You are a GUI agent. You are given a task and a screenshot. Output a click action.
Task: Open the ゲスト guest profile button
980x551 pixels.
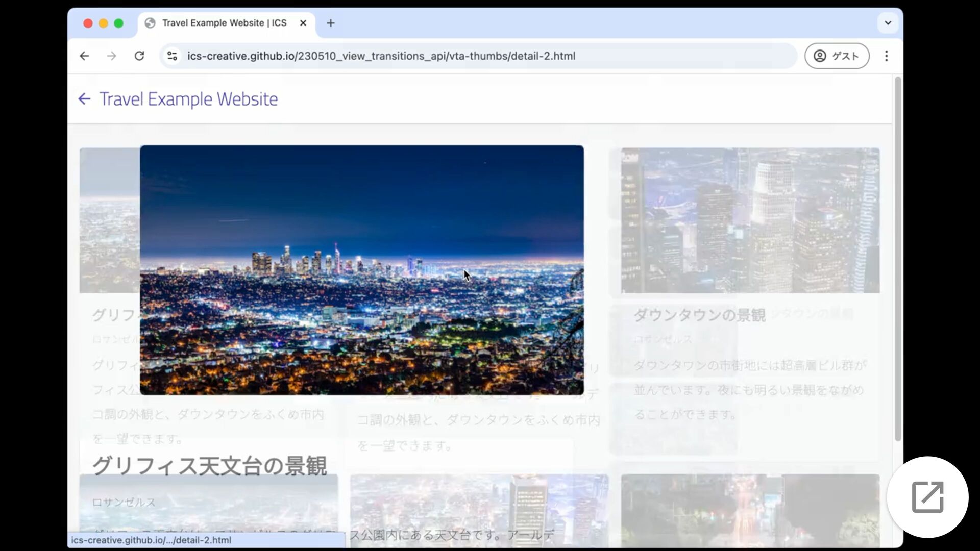[837, 56]
